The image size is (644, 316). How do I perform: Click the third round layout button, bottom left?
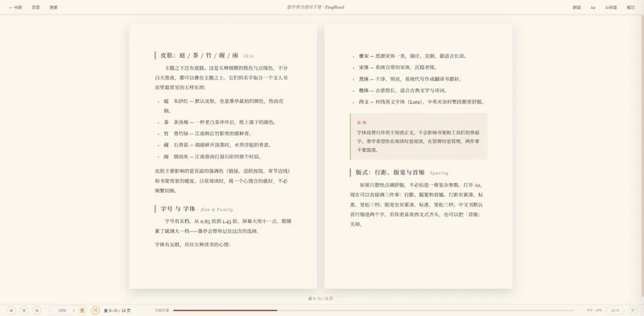pos(37,310)
